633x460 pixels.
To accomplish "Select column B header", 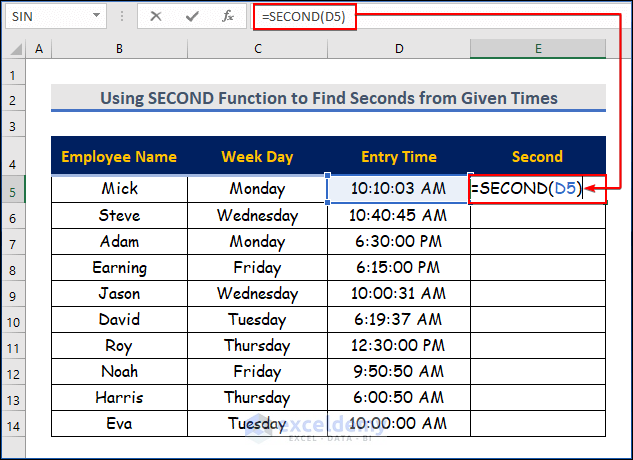I will click(x=119, y=49).
